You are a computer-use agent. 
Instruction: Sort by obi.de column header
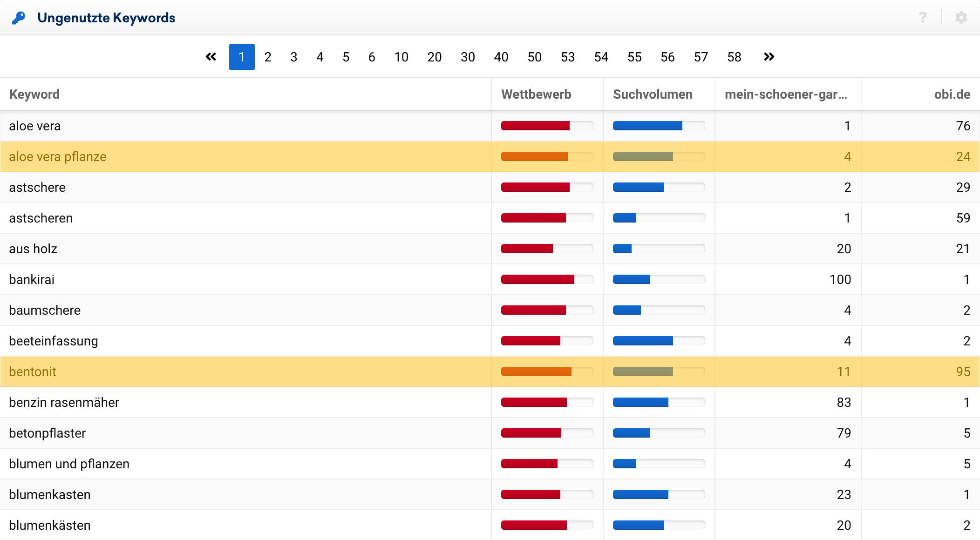click(x=952, y=94)
